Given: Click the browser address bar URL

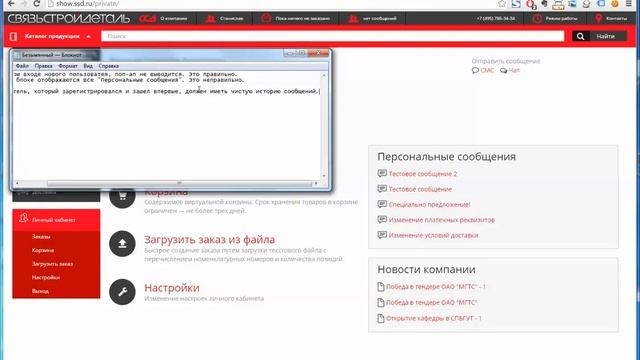Looking at the screenshot, I should pos(87,4).
